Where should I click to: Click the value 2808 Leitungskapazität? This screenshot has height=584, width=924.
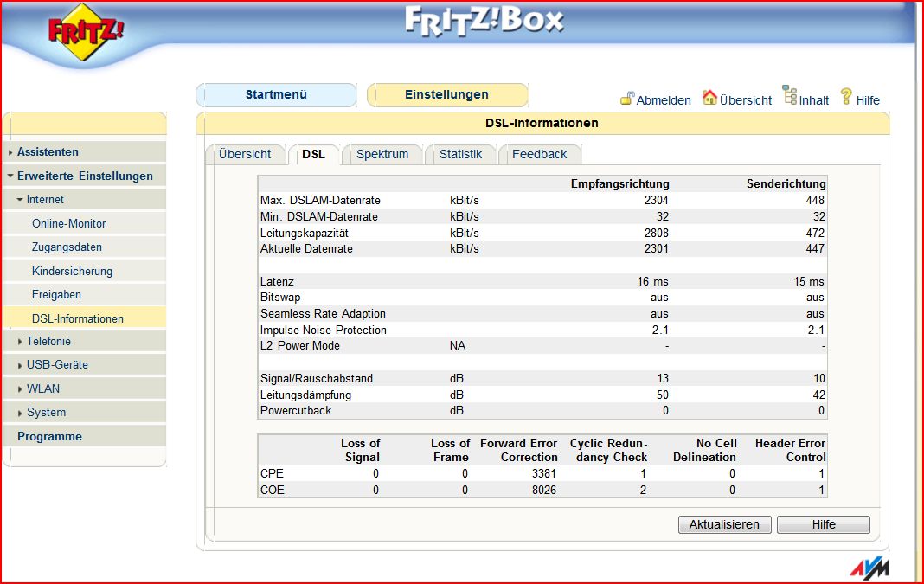pos(656,233)
